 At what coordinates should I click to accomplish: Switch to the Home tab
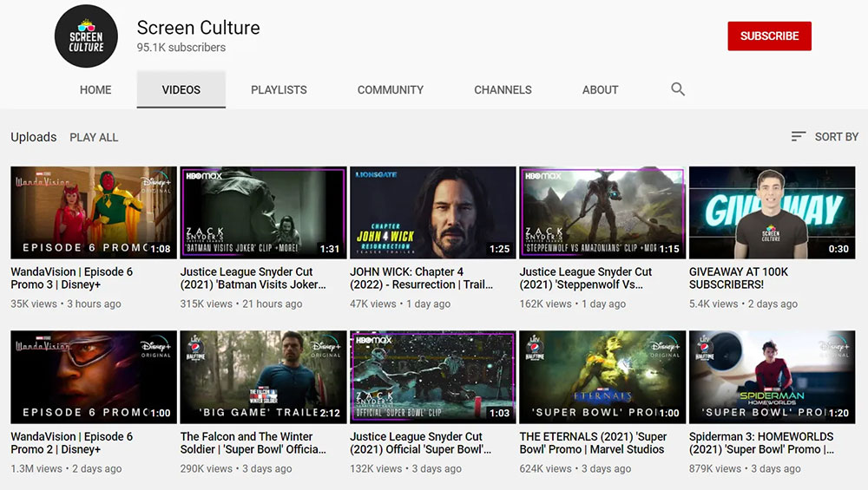pos(95,89)
